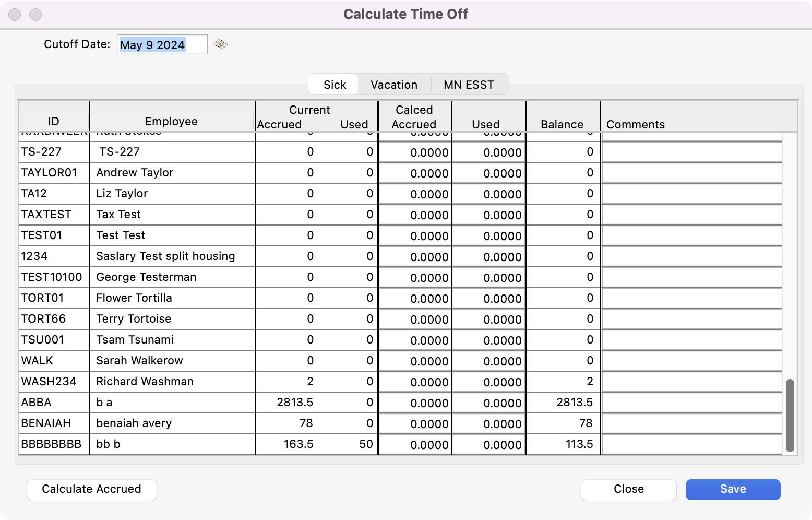Select the Comments cell for Richard Washman
Screen dimensions: 812x520
pos(691,382)
